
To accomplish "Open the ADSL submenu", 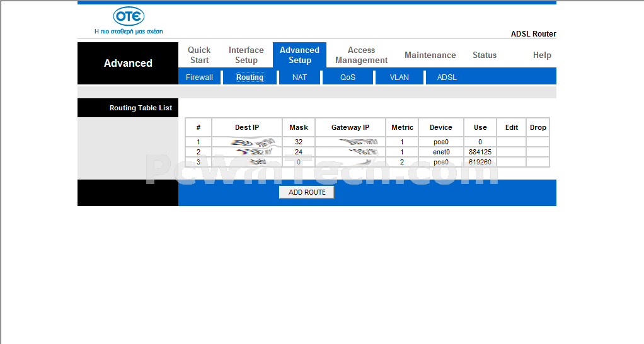I will pos(447,77).
